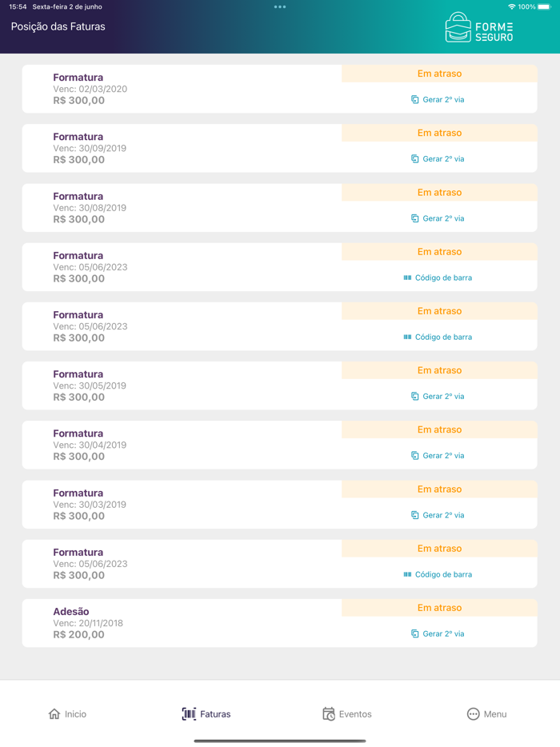Open the Menu ellipsis icon

coord(473,714)
